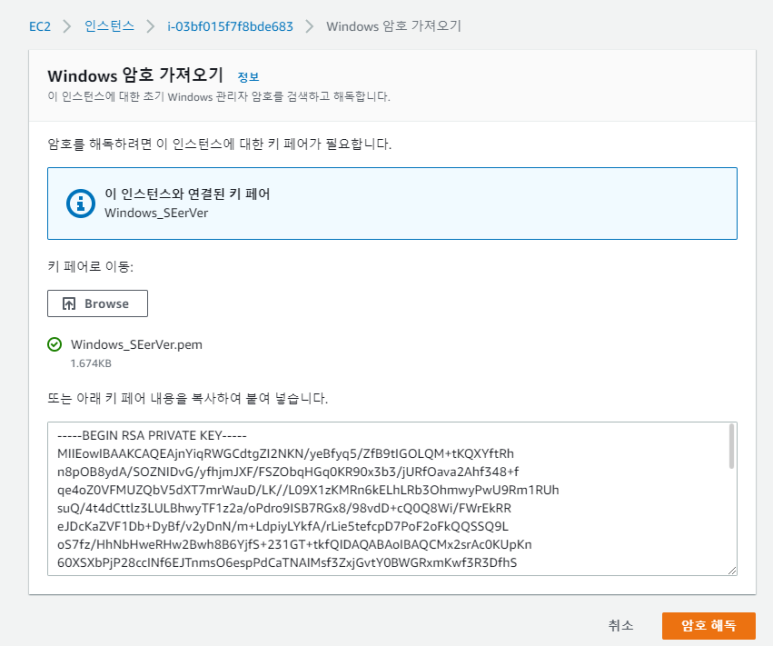Click the key line starting with n8pOB8ydA
This screenshot has width=773, height=646.
288,472
